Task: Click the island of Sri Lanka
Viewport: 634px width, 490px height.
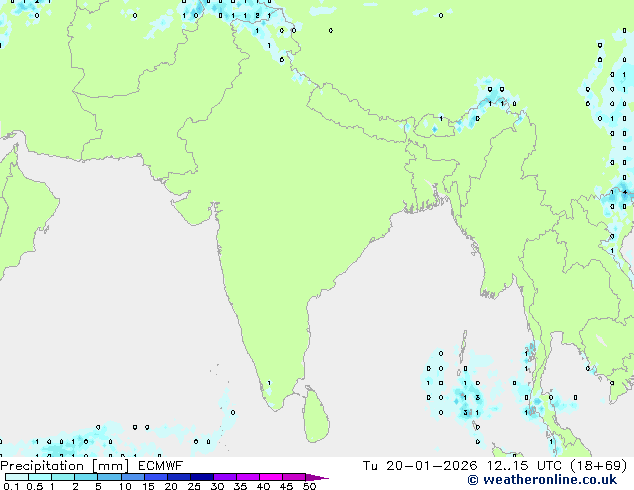Action: 316,416
